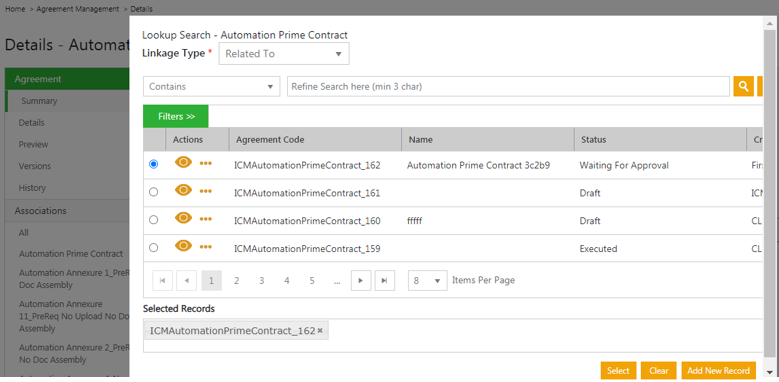Image resolution: width=779 pixels, height=382 pixels.
Task: Go to previous page of results
Action: coord(187,281)
